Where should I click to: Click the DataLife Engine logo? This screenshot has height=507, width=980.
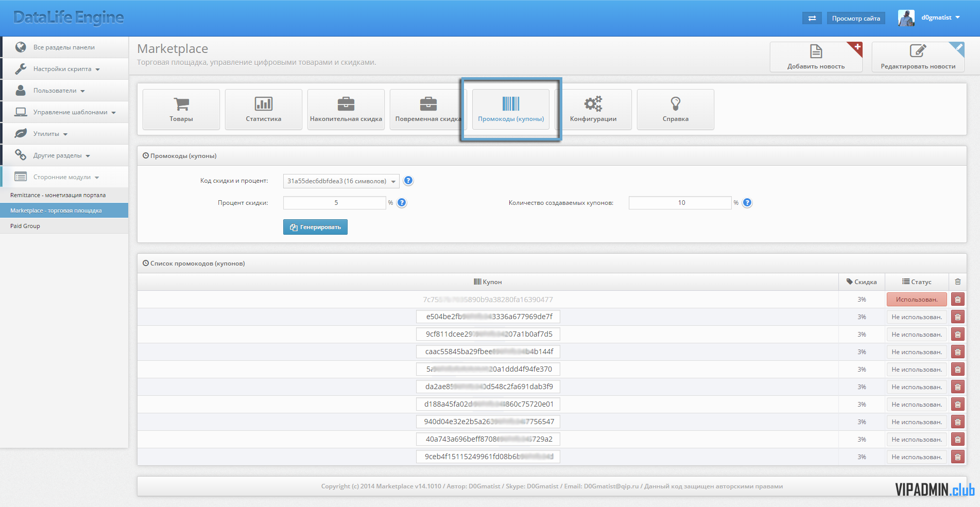[68, 18]
